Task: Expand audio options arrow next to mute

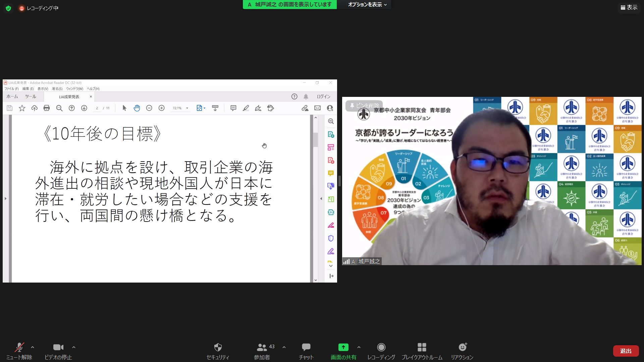Action: (x=33, y=347)
